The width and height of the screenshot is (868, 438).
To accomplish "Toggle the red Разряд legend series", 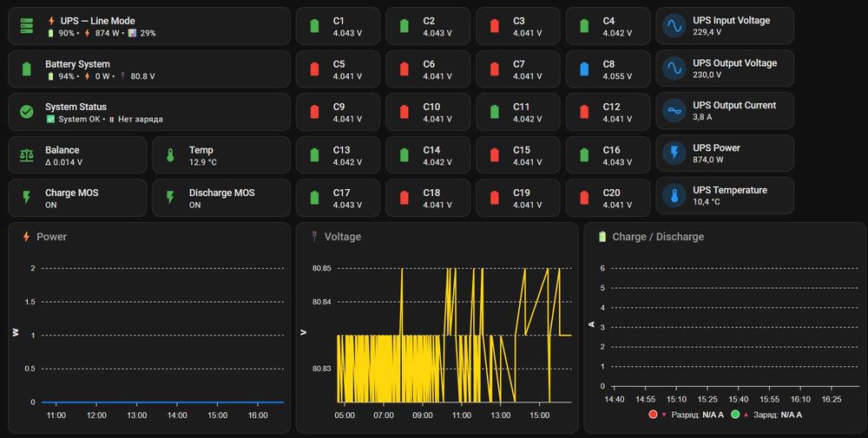I will point(686,415).
